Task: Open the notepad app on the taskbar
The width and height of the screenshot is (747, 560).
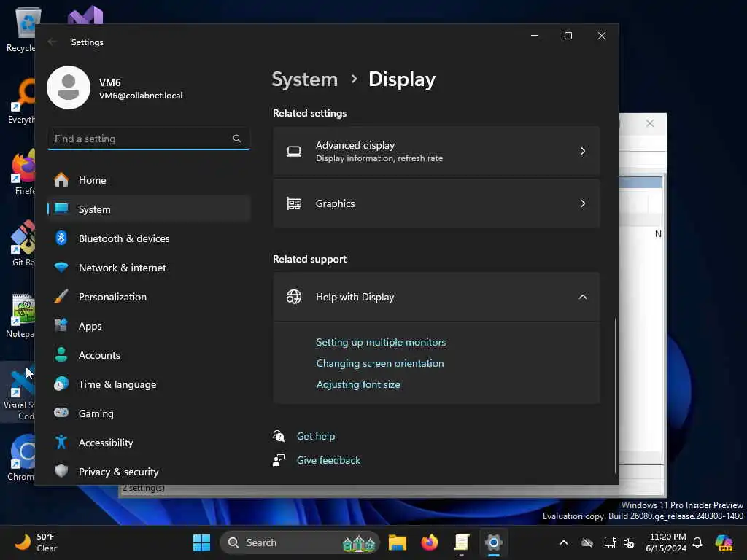Action: pos(462,542)
